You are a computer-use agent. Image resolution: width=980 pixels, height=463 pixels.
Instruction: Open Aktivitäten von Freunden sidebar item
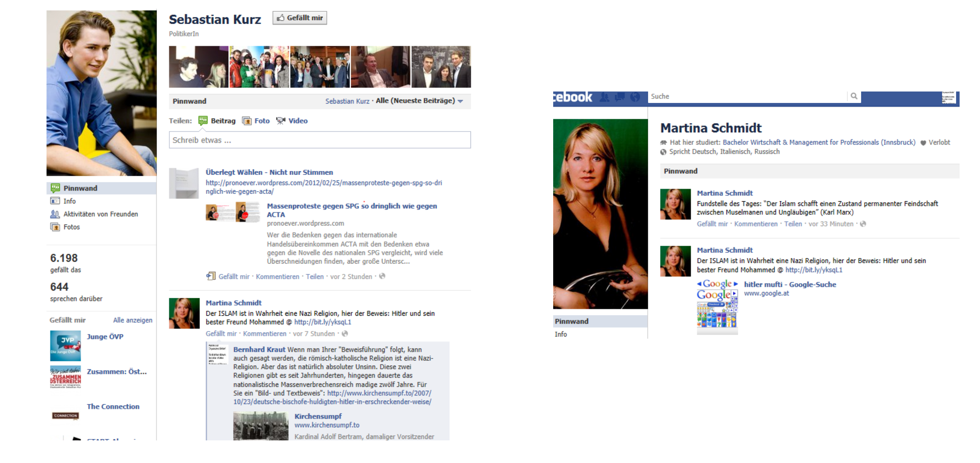[x=101, y=214]
